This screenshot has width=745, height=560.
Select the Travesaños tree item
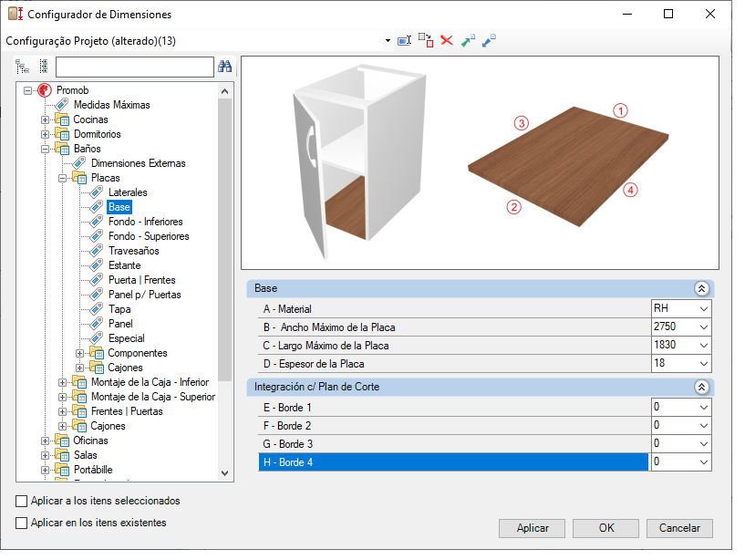133,251
